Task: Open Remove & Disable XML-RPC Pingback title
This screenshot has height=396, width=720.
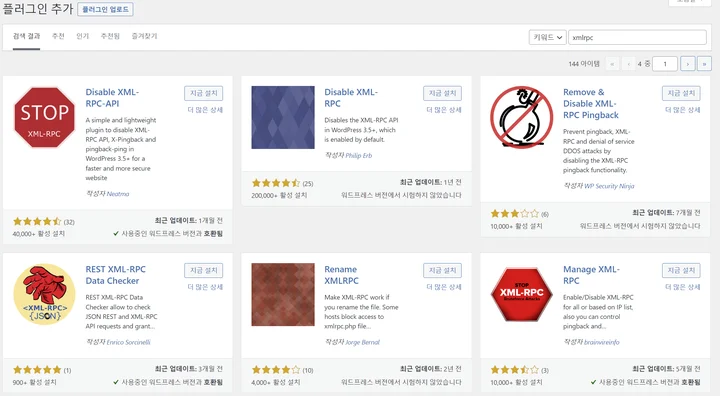Action: pos(591,103)
